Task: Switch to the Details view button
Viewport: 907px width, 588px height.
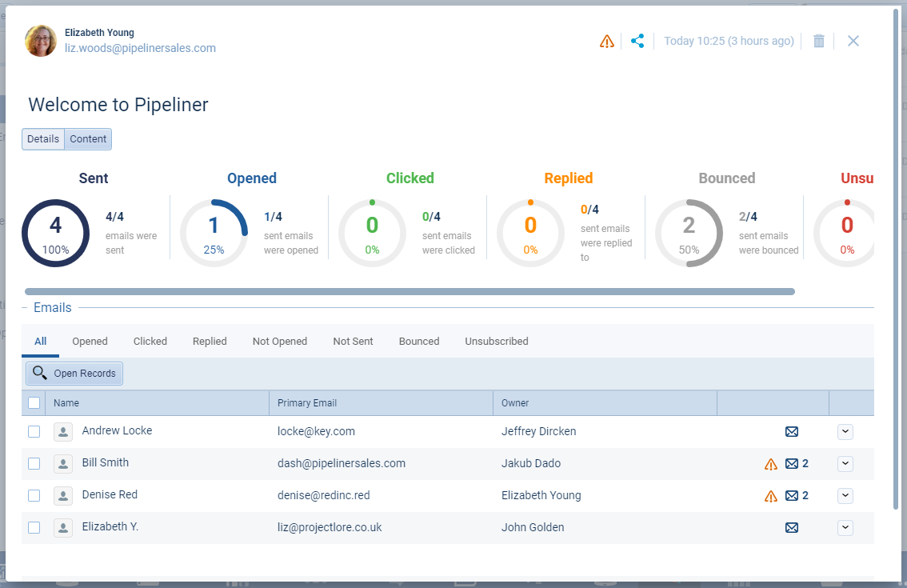Action: coord(43,139)
